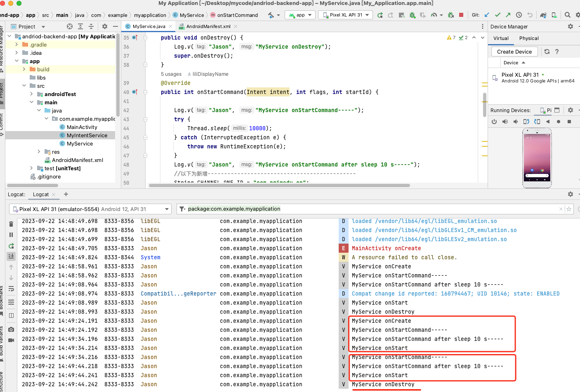Image resolution: width=580 pixels, height=392 pixels.
Task: Take emulator screenshot with camera icon
Action: [x=11, y=329]
